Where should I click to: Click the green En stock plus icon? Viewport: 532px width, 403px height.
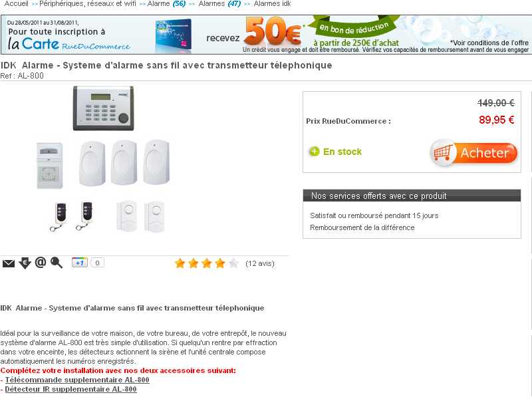[314, 152]
